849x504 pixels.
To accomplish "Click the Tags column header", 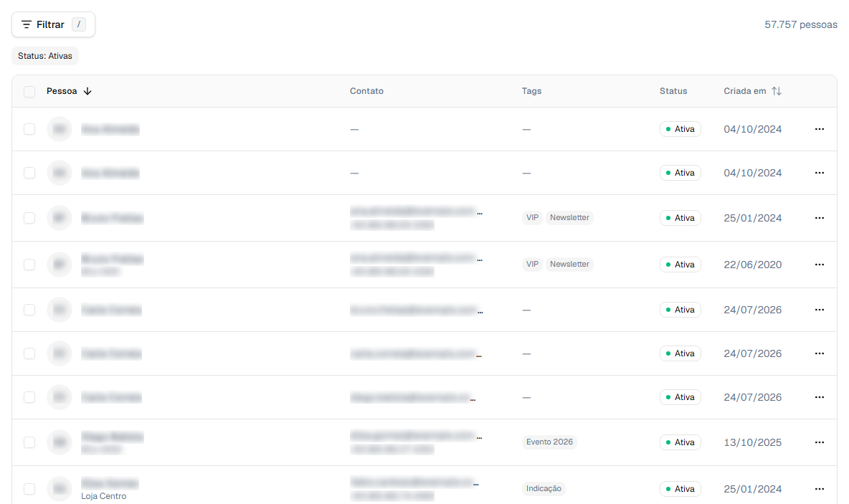I will 532,91.
